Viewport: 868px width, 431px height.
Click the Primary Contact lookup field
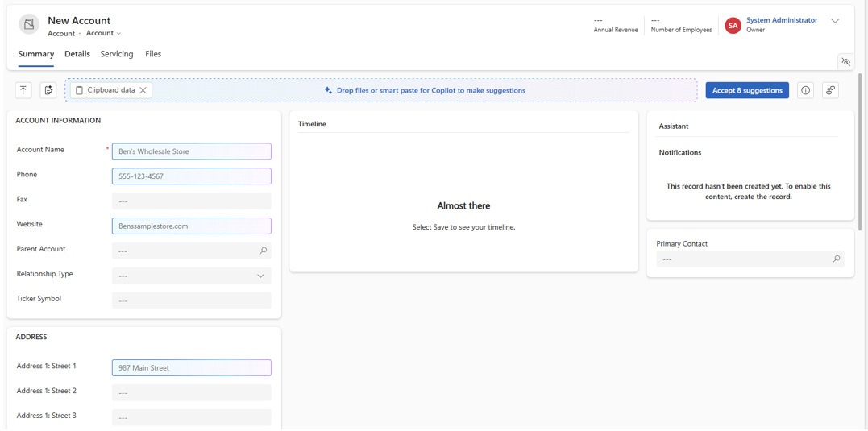tap(750, 259)
